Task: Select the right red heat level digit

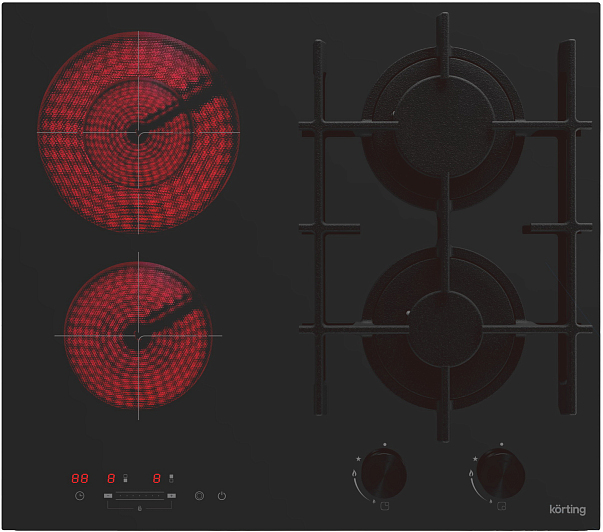Action: click(x=157, y=478)
